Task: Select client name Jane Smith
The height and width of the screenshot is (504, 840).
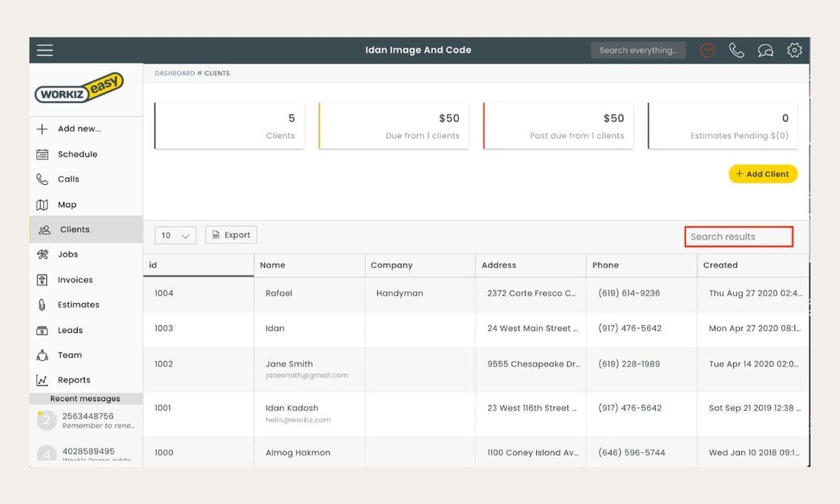Action: (289, 364)
